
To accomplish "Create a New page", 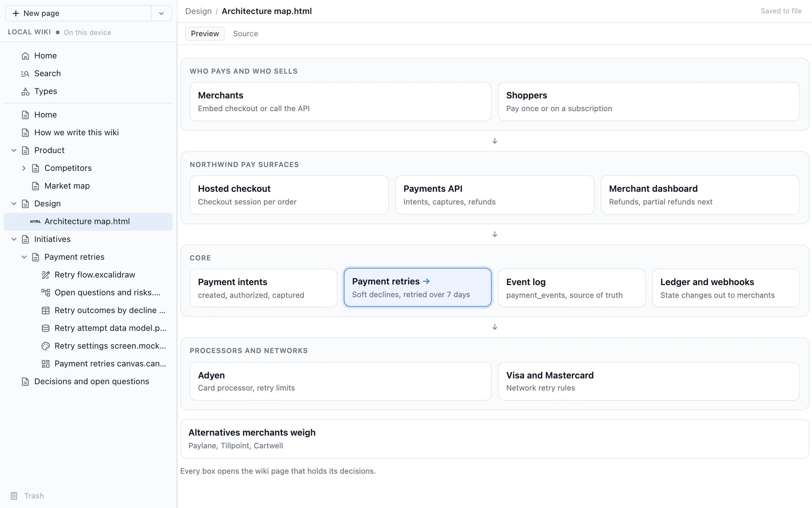I will 79,13.
